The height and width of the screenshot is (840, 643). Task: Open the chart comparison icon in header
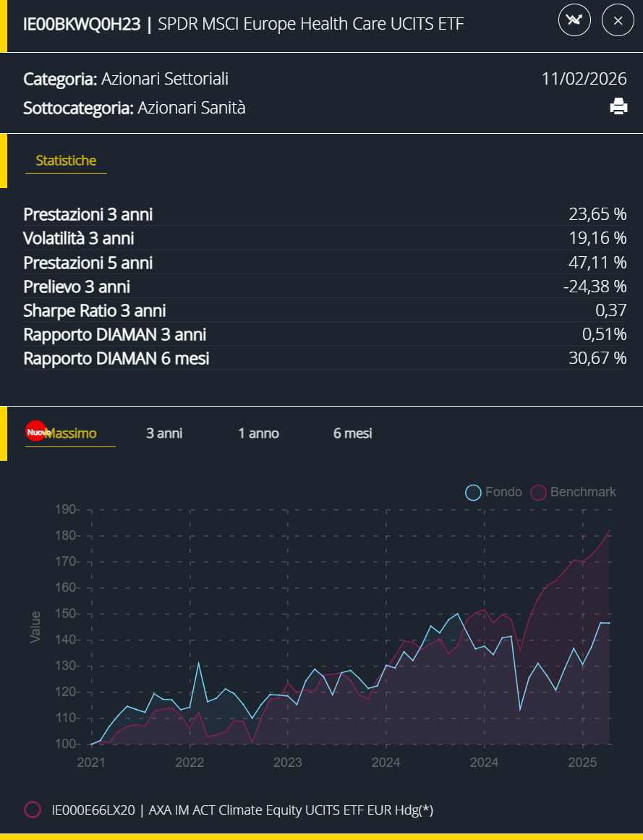575,20
